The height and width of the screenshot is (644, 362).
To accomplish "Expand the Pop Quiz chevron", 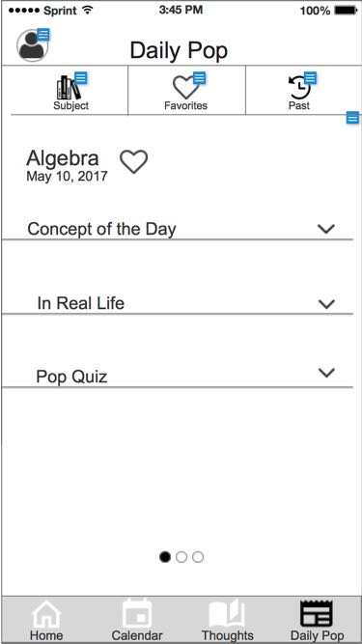I will coord(326,373).
